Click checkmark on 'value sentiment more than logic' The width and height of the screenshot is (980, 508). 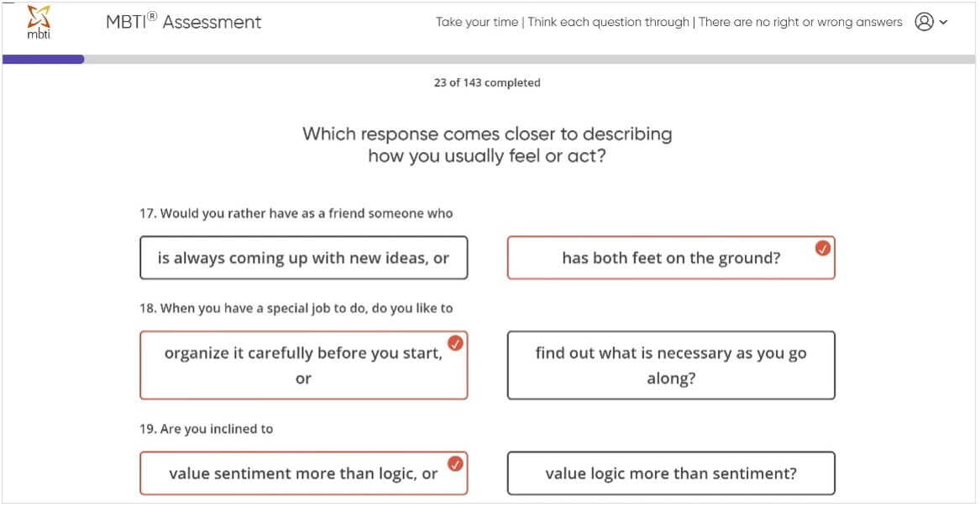tap(456, 463)
